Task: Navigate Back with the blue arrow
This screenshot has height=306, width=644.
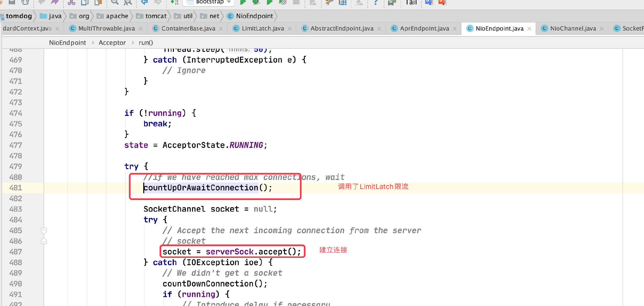Action: point(145,2)
